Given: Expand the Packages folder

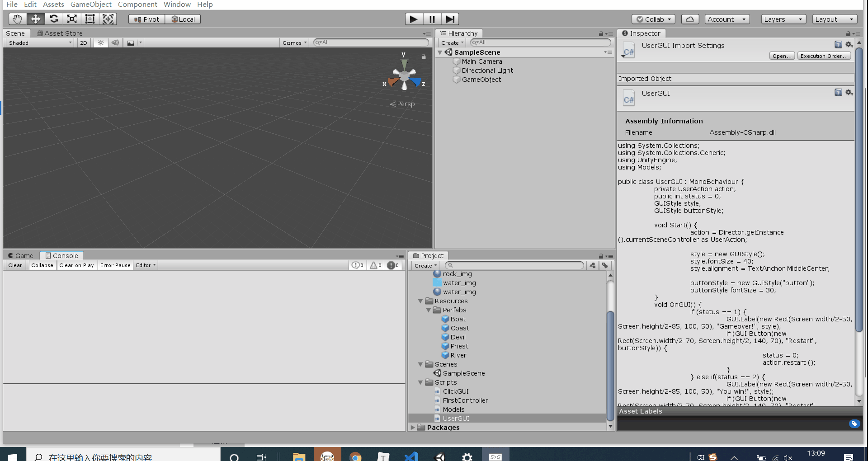Looking at the screenshot, I should (x=413, y=428).
